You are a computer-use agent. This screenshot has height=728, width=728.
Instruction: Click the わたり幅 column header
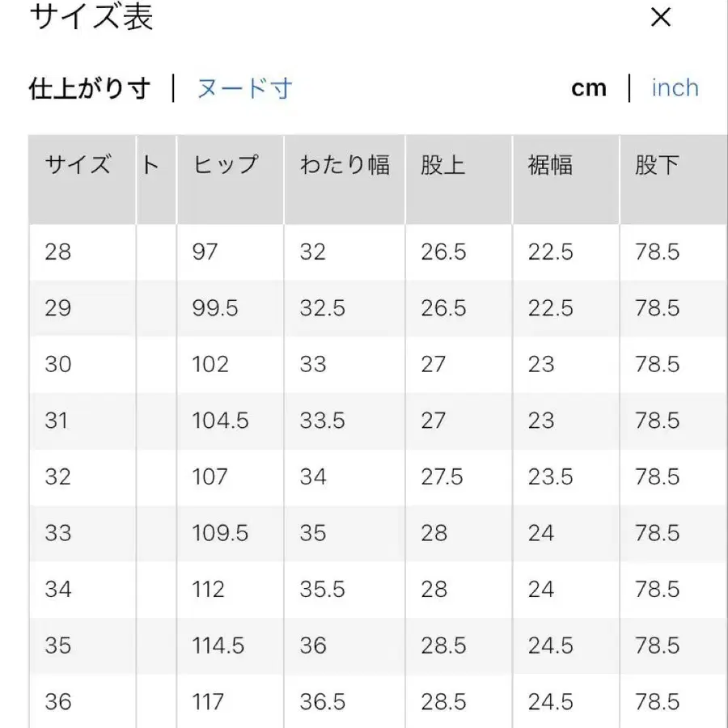coord(348,164)
